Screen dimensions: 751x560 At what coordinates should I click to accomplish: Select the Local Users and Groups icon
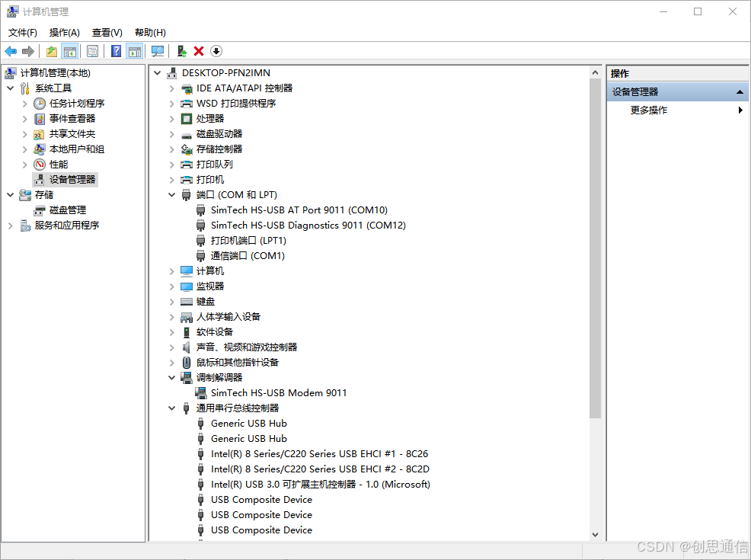pyautogui.click(x=40, y=149)
